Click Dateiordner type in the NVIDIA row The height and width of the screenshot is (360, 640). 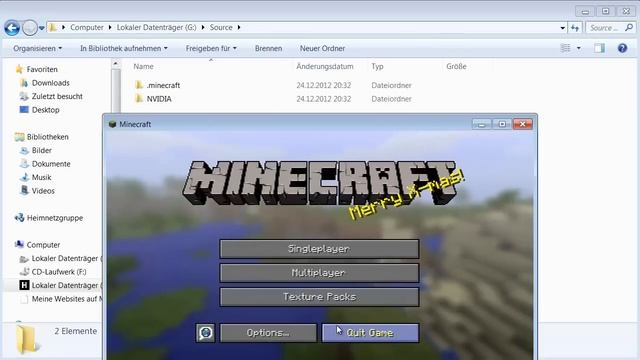click(x=391, y=99)
